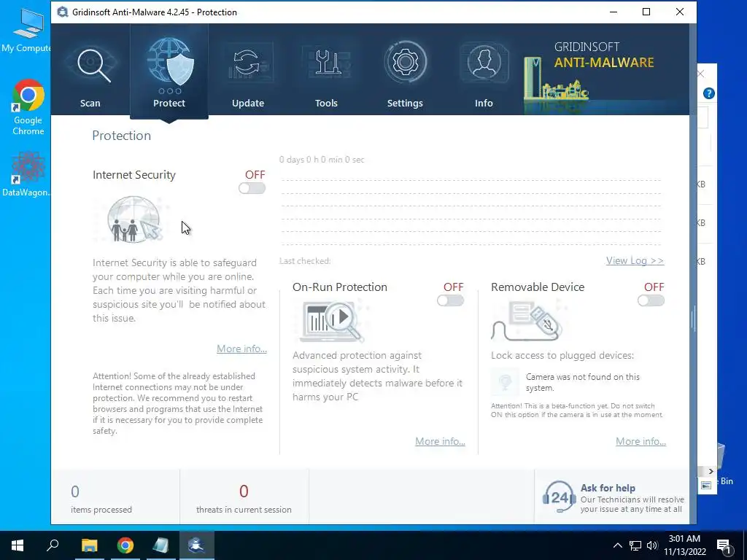Click the Gridinsoft taskbar icon
The height and width of the screenshot is (560, 747).
click(197, 545)
